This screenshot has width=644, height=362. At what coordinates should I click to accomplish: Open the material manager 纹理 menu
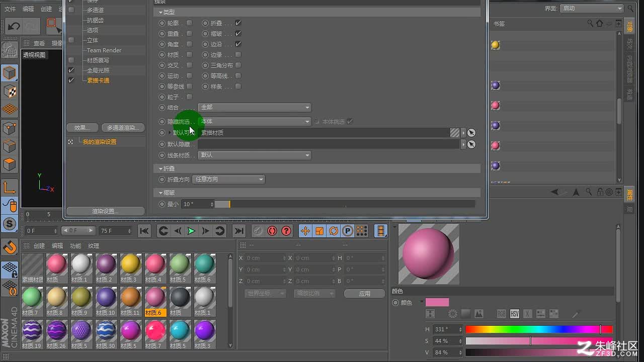pos(94,246)
